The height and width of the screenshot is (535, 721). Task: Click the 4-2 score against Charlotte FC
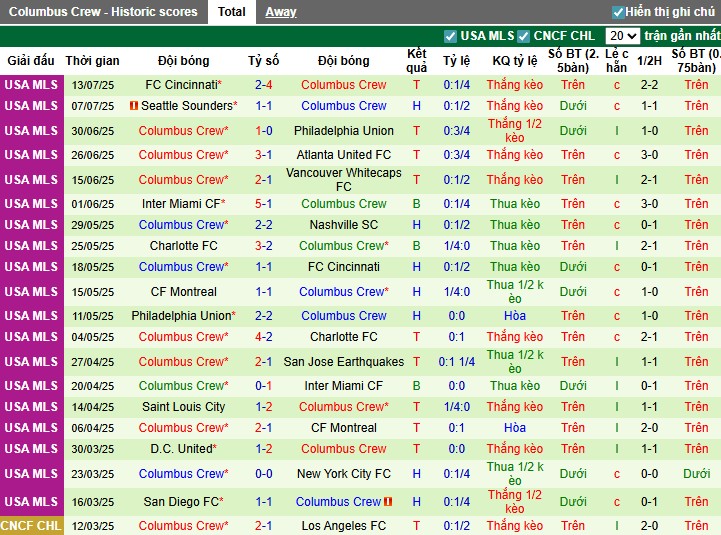[263, 337]
